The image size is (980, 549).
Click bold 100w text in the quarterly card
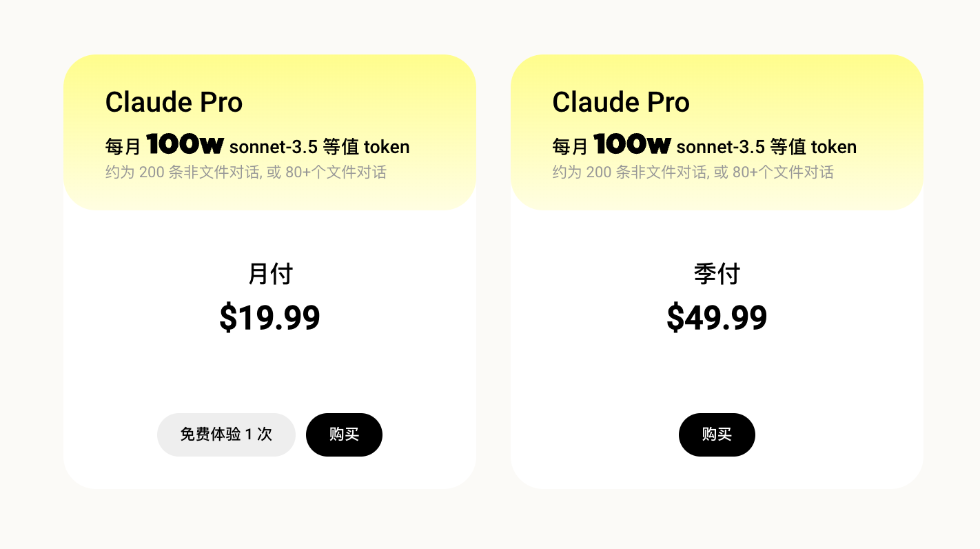(x=632, y=145)
